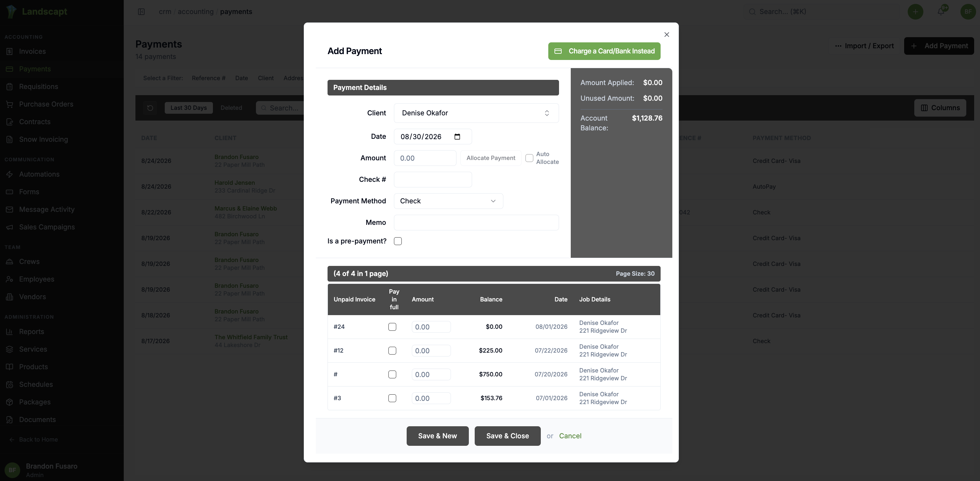The image size is (980, 481).
Task: Select the Last 30 Days tab
Action: [188, 108]
